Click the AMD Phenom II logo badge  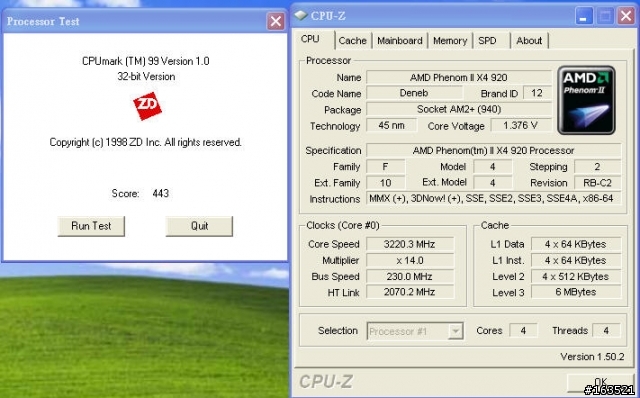click(x=587, y=100)
